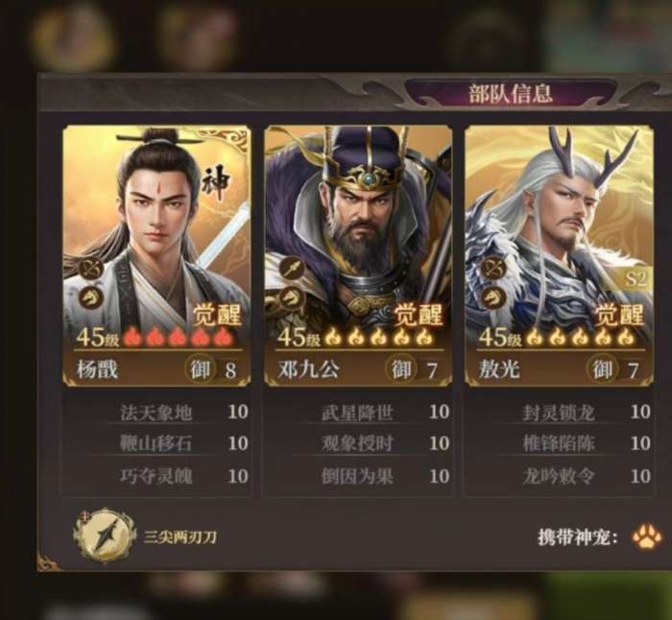Click the spear icon on 邓九公's card
Image resolution: width=672 pixels, height=620 pixels.
pyautogui.click(x=293, y=269)
